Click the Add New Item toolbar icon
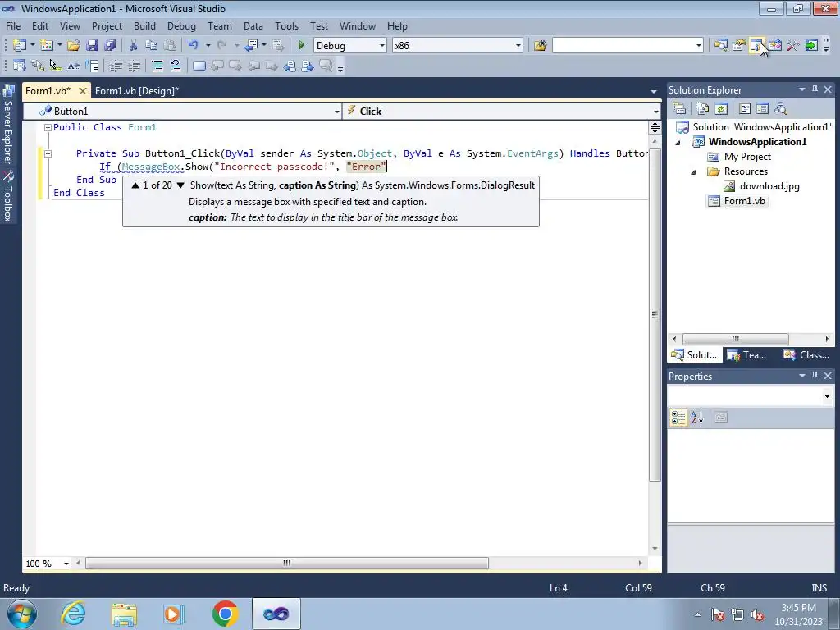This screenshot has width=840, height=630. [x=47, y=46]
